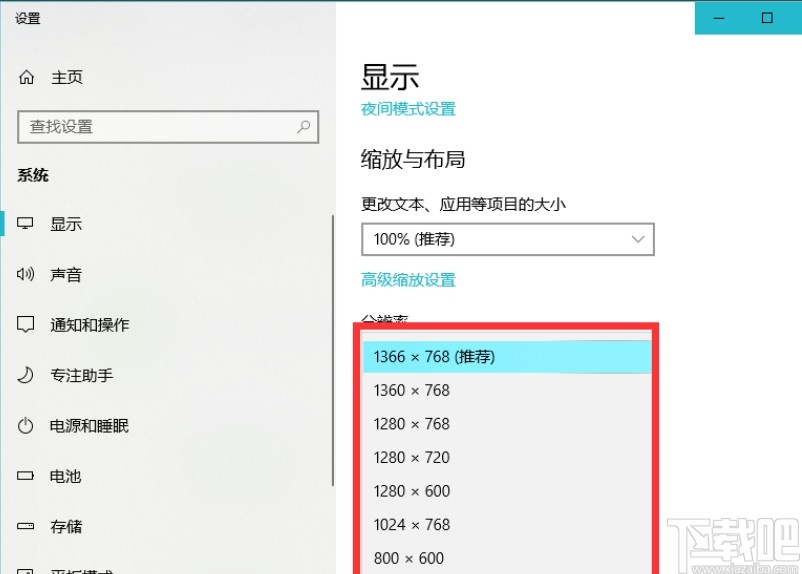Maximize the 设置 window
This screenshot has height=574, width=802.
pyautogui.click(x=767, y=18)
